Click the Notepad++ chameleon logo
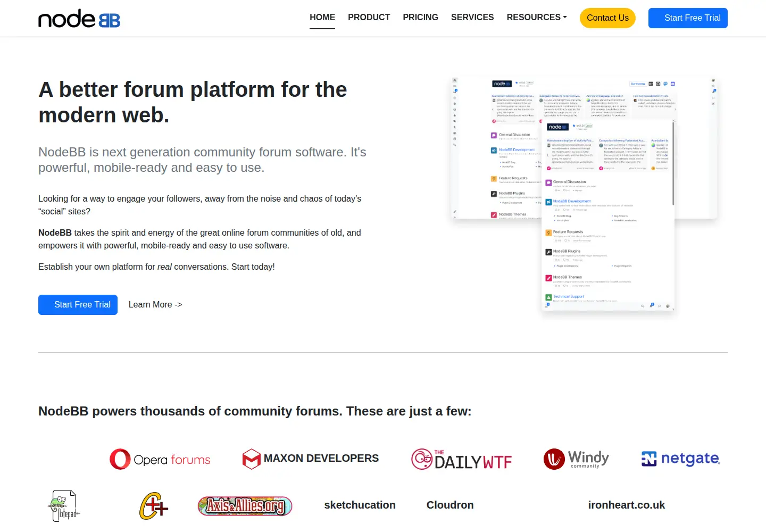 (x=64, y=505)
